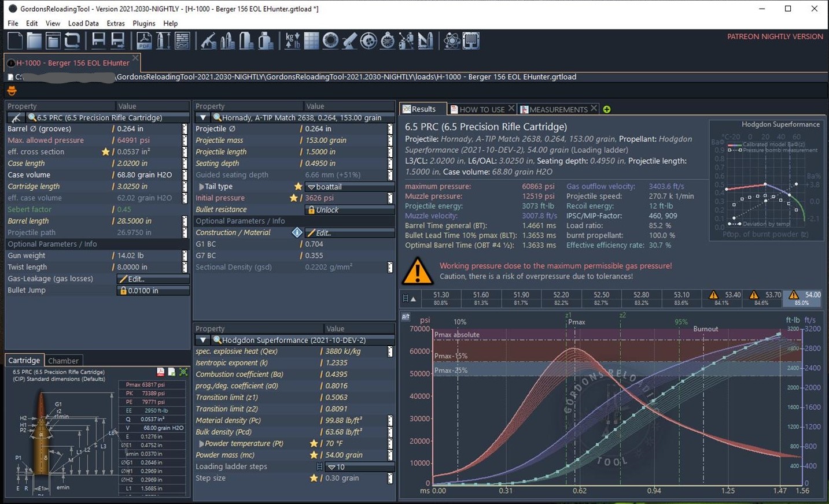Toggle star on Step size row
The image size is (829, 504).
(x=314, y=478)
